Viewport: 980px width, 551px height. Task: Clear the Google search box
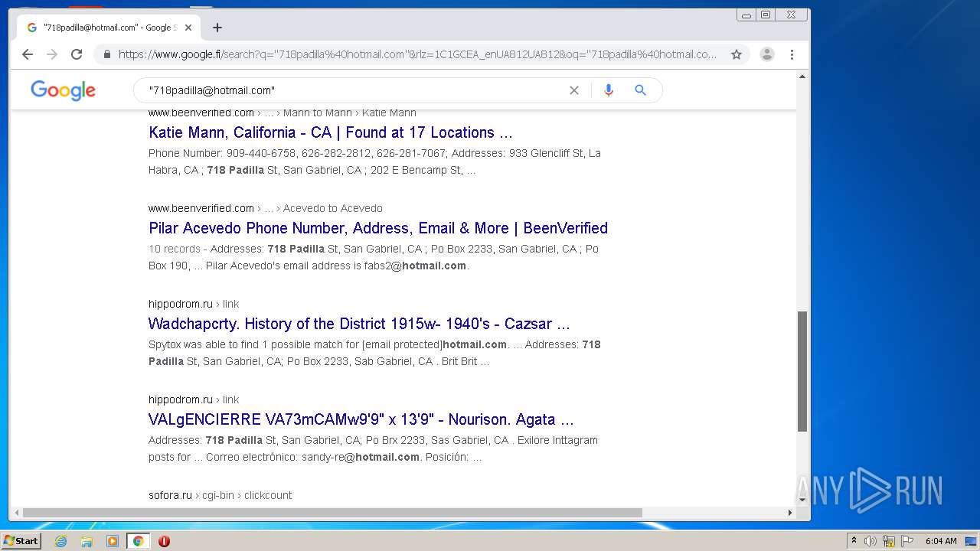[x=574, y=90]
